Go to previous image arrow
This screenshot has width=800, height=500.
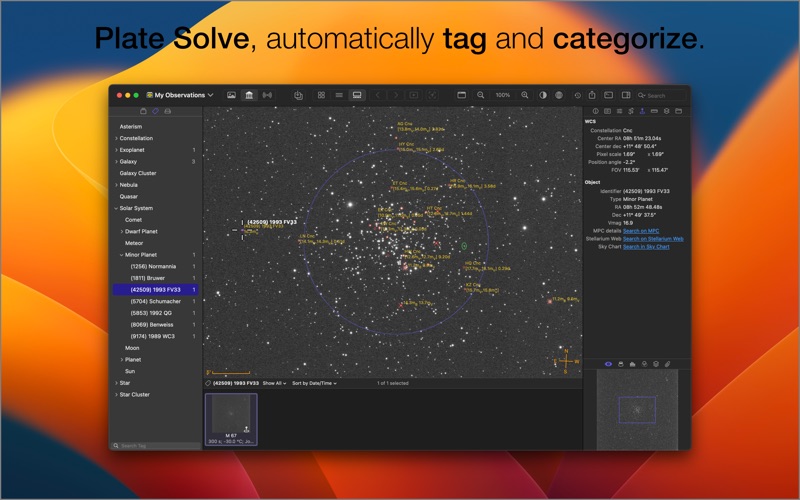tap(378, 95)
